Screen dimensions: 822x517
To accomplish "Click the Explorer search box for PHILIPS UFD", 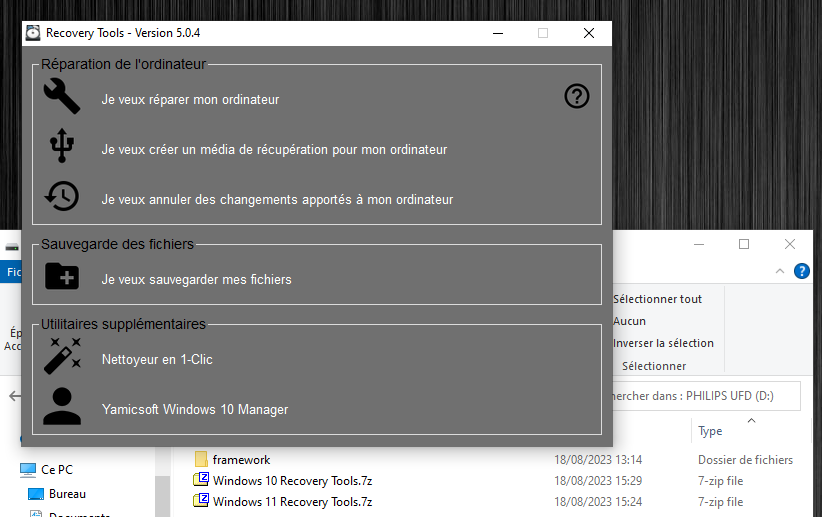I will [707, 396].
